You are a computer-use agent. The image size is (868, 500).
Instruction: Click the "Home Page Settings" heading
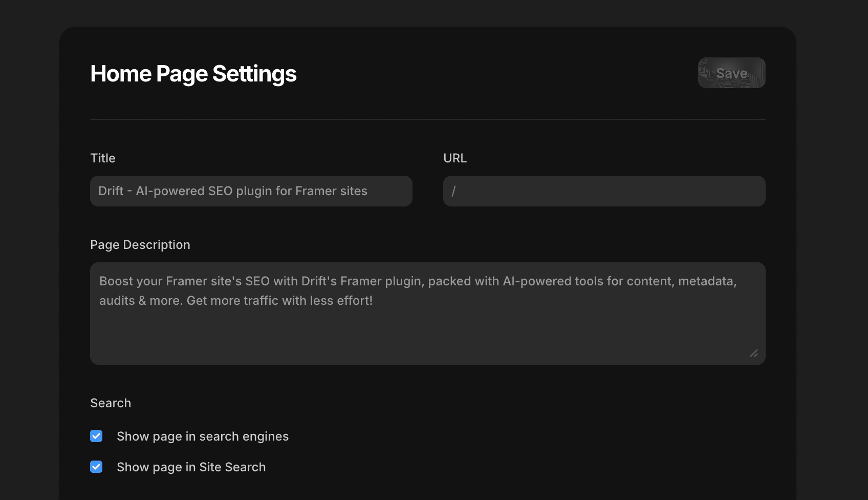pyautogui.click(x=193, y=73)
